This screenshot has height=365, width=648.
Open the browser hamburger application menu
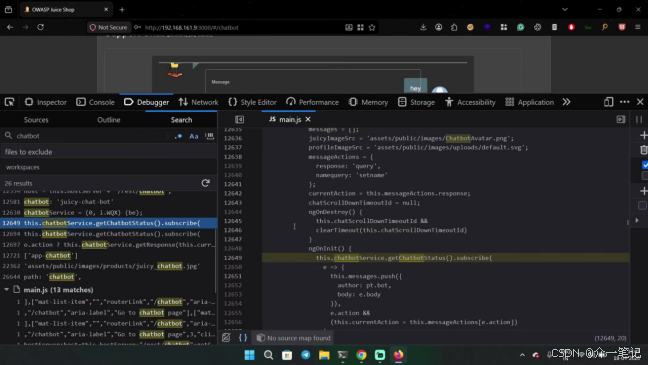pos(638,27)
